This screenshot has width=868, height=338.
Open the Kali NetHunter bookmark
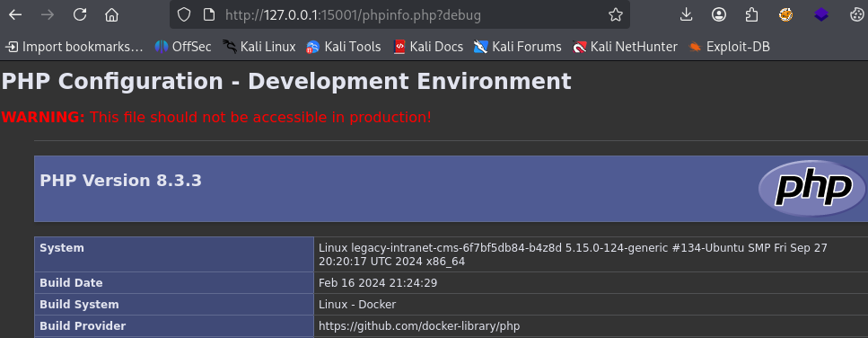click(625, 47)
